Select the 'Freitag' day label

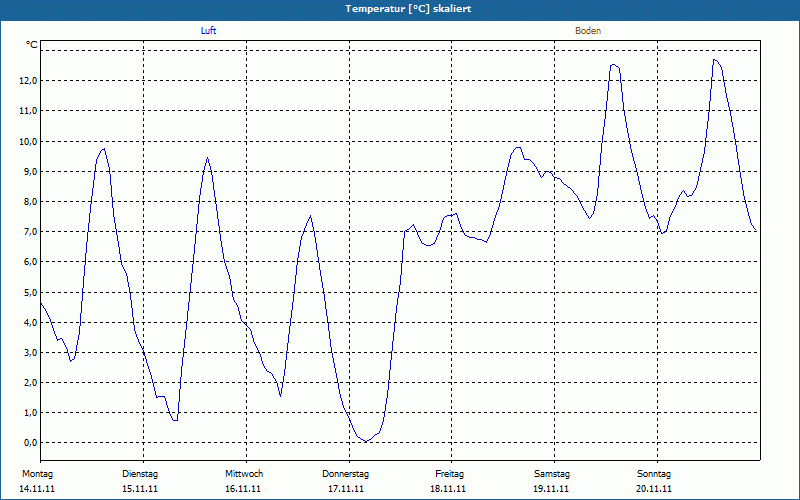tap(449, 474)
